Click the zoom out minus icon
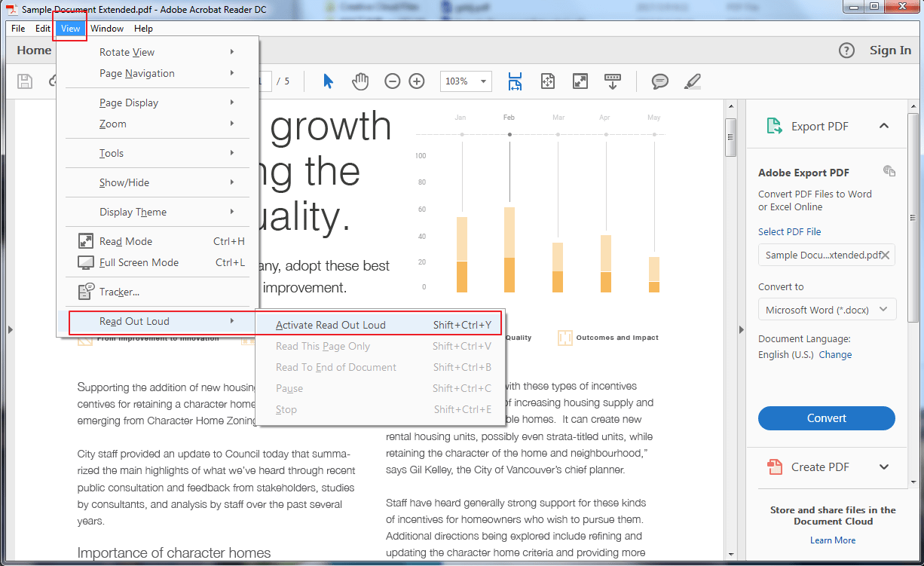Image resolution: width=924 pixels, height=566 pixels. pyautogui.click(x=393, y=81)
